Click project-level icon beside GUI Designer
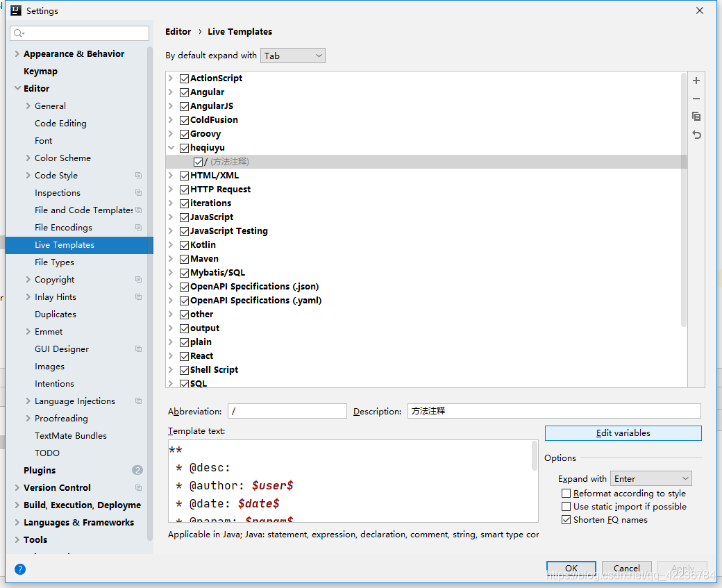 [x=138, y=349]
